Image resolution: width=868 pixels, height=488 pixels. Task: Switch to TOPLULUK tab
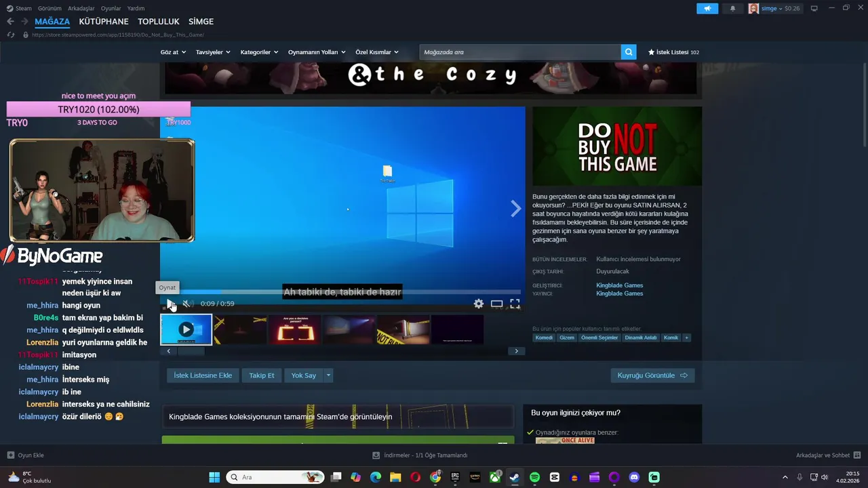[x=159, y=22]
